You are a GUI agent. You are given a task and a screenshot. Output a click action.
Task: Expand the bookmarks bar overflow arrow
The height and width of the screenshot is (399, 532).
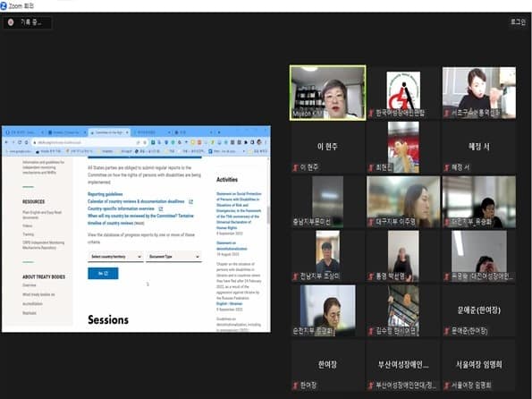243,151
